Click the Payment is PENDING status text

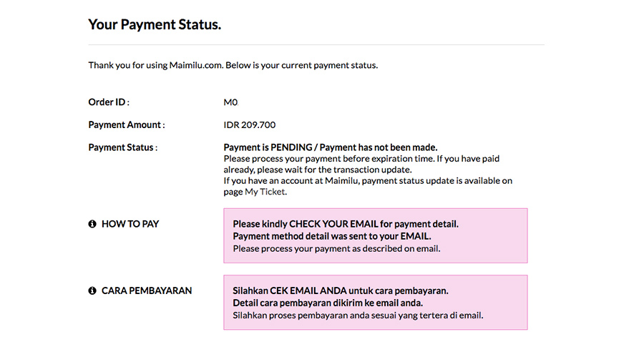(330, 147)
